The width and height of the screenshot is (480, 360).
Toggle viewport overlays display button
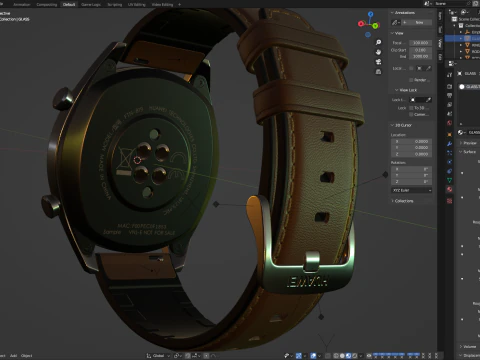pos(313,356)
